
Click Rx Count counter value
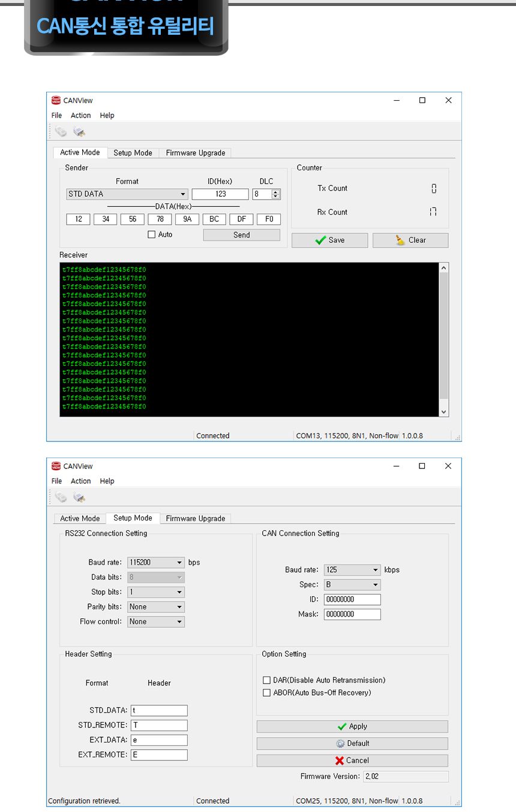pos(433,212)
